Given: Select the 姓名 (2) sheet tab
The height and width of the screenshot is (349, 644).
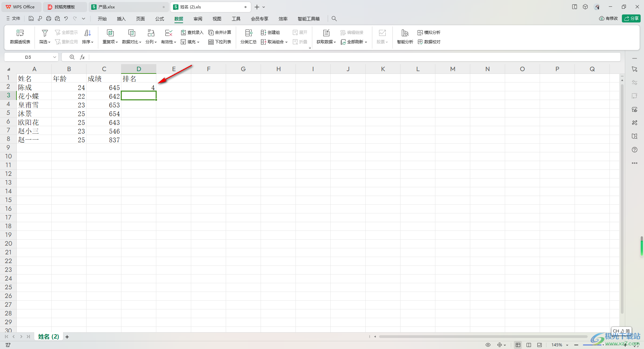Looking at the screenshot, I should (x=49, y=337).
